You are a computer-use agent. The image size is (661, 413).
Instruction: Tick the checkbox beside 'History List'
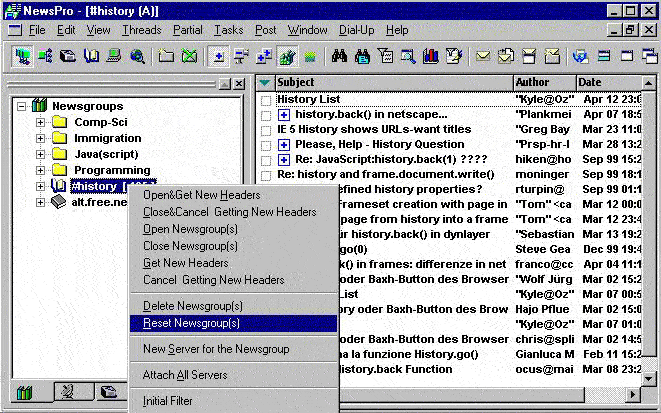(266, 100)
